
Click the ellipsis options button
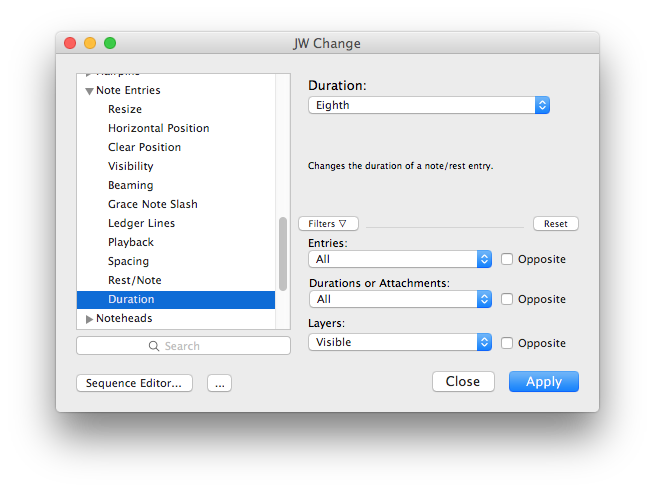point(219,383)
